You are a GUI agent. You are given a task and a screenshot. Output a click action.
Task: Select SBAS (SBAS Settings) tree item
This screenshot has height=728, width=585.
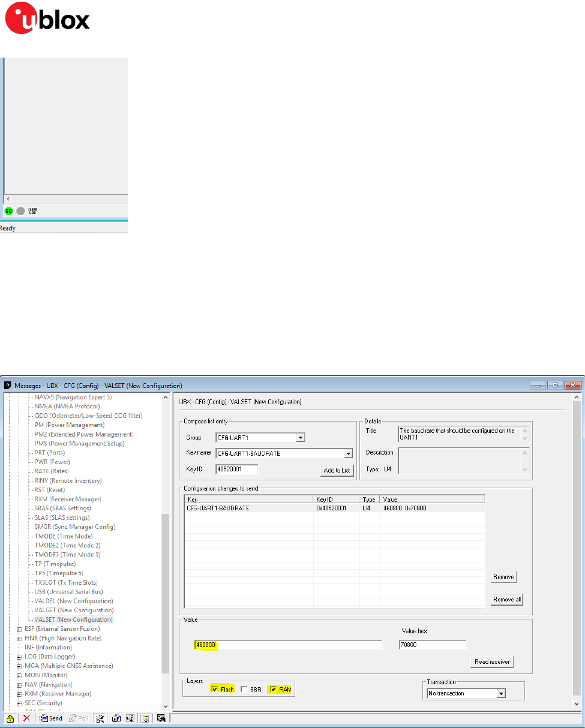(63, 508)
